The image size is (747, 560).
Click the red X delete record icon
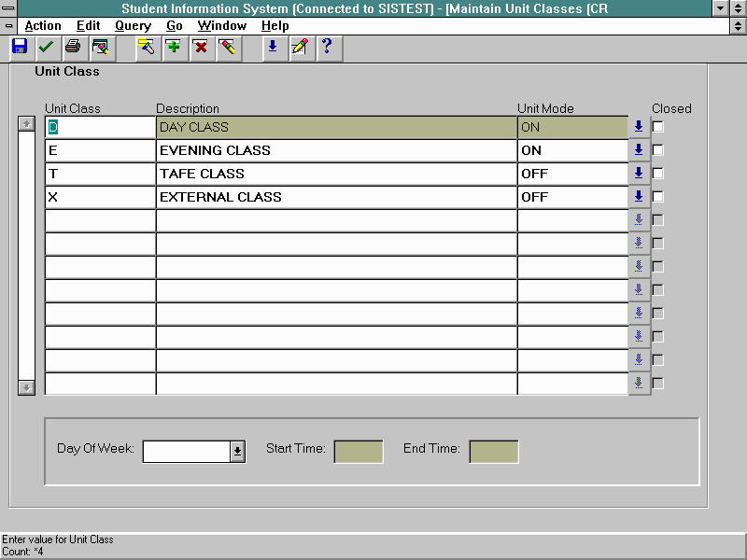200,48
